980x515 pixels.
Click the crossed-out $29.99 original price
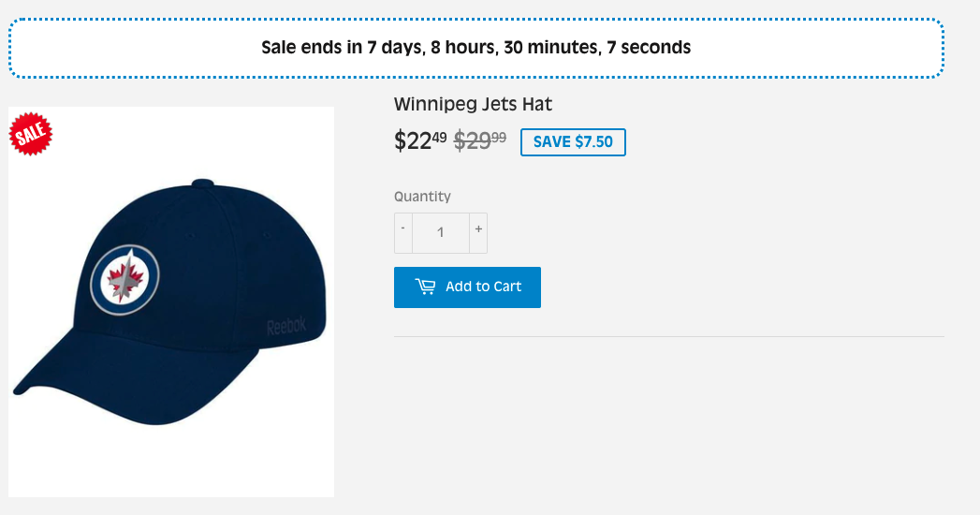click(x=479, y=140)
